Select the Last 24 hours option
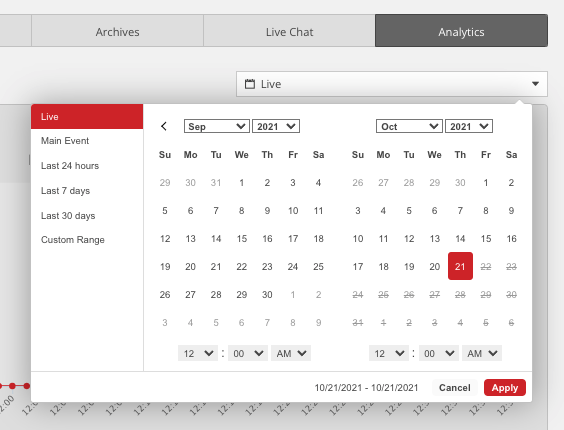Screen dimensions: 564x430 point(87,166)
